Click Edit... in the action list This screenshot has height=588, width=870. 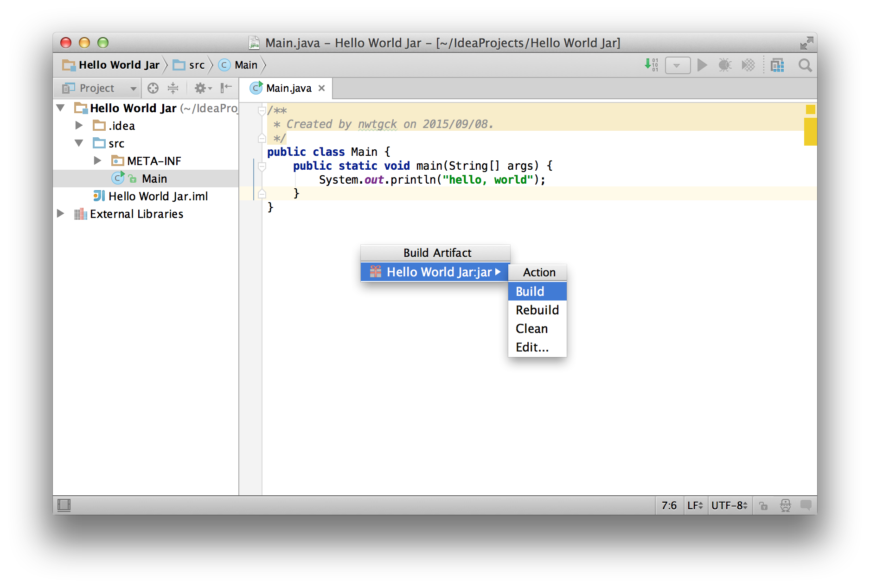pos(532,347)
